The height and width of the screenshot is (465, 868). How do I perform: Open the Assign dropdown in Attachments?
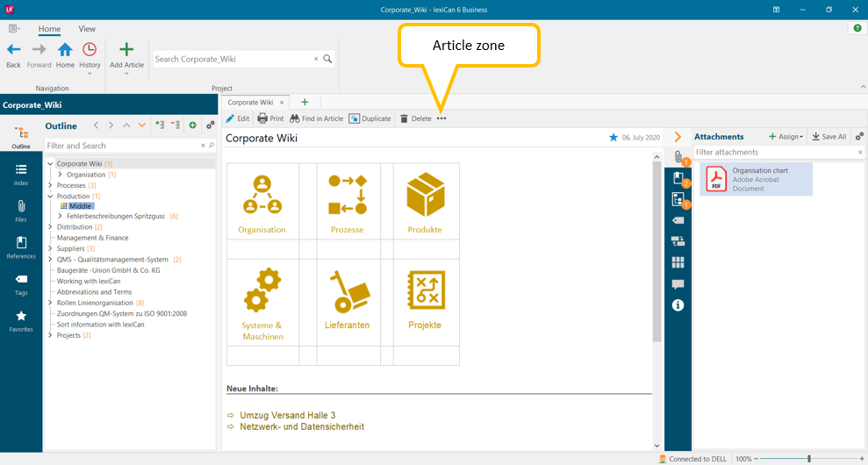[x=785, y=137]
